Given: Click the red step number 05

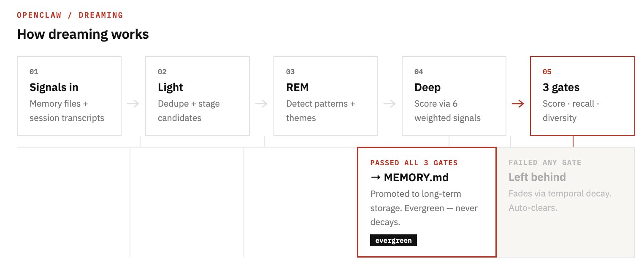Looking at the screenshot, I should (x=547, y=72).
